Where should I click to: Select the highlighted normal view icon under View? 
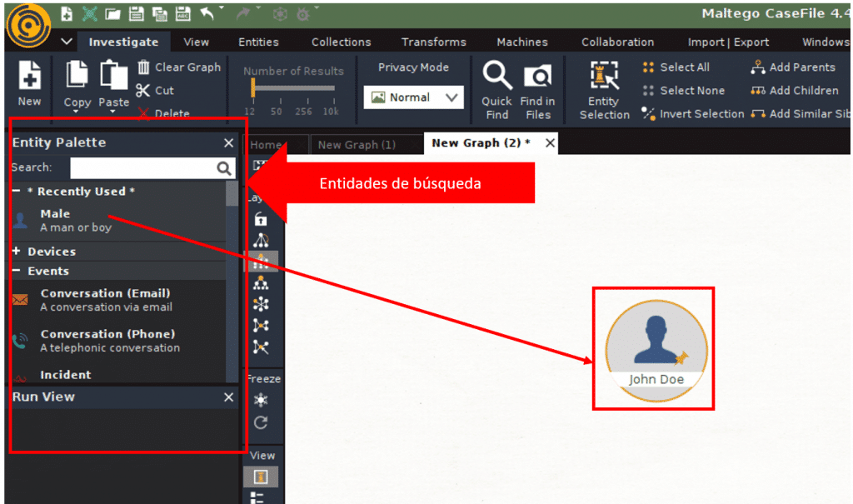(261, 477)
